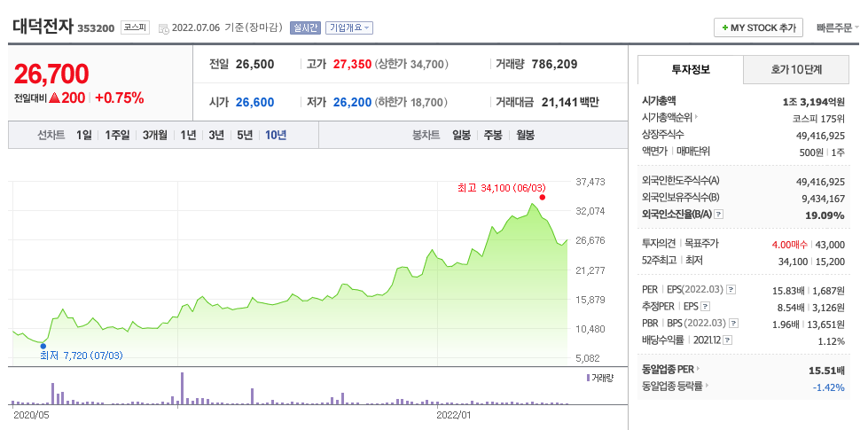Click the 52주최고 label
This screenshot has height=430, width=868.
point(660,260)
